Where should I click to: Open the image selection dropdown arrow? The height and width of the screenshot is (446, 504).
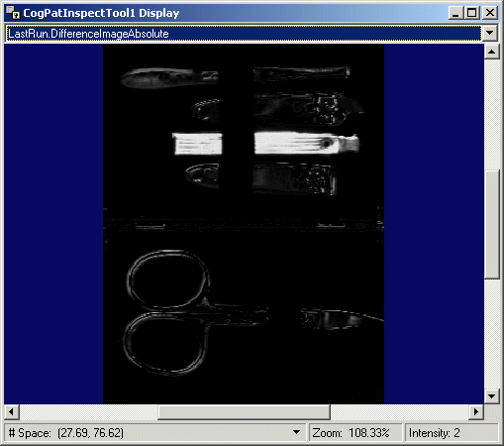click(x=490, y=33)
